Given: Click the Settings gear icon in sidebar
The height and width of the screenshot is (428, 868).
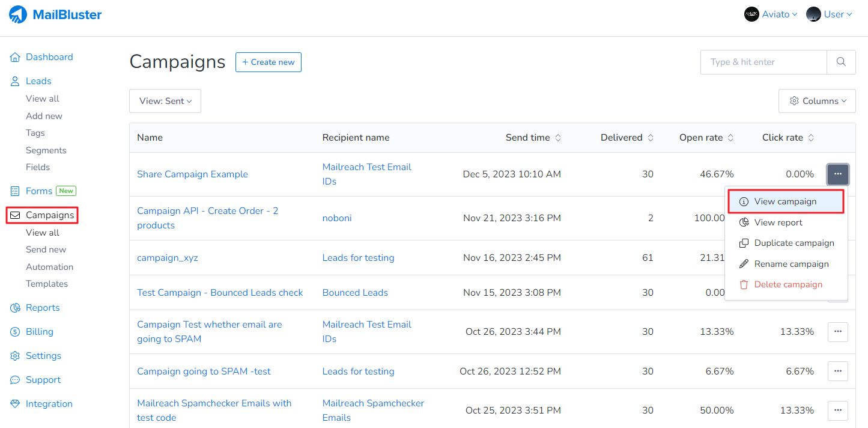Looking at the screenshot, I should [x=15, y=356].
